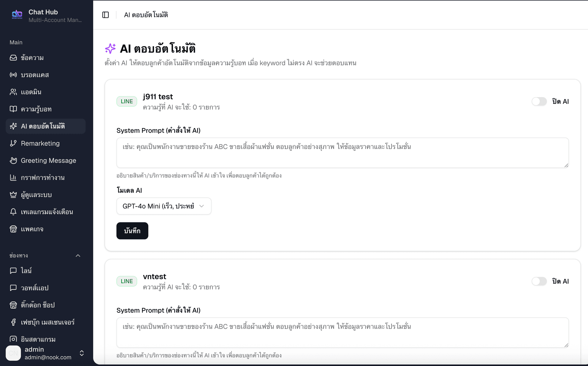This screenshot has width=588, height=366.
Task: Open the inbox messages icon
Action: point(13,58)
